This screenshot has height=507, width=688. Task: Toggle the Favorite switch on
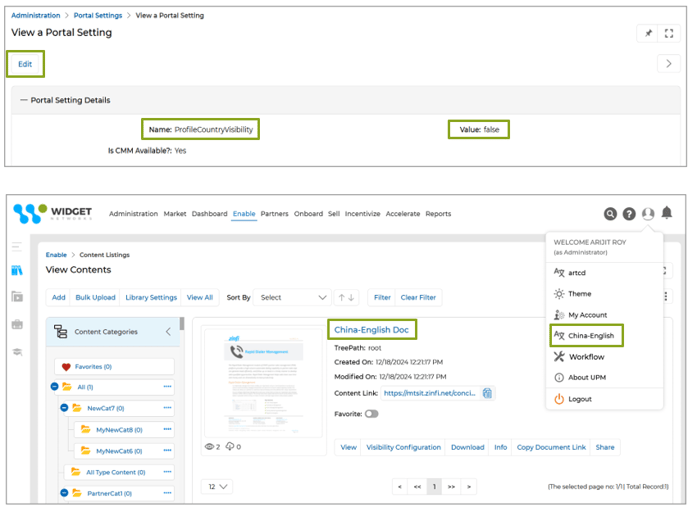click(372, 413)
